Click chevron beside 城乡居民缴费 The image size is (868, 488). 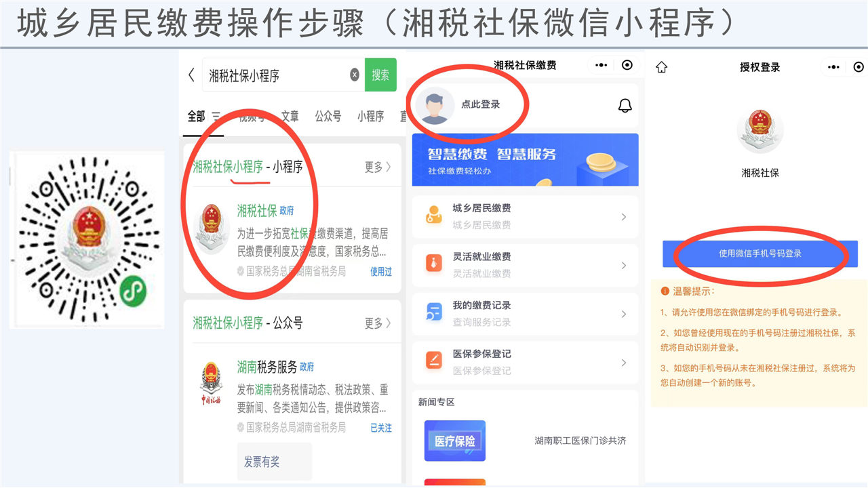[x=624, y=217]
